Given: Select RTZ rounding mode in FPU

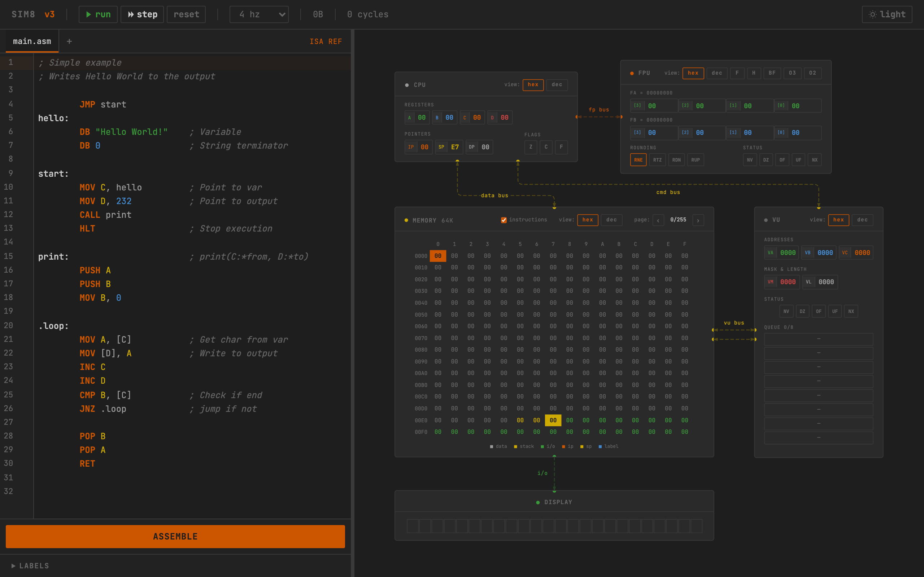Looking at the screenshot, I should pyautogui.click(x=657, y=160).
